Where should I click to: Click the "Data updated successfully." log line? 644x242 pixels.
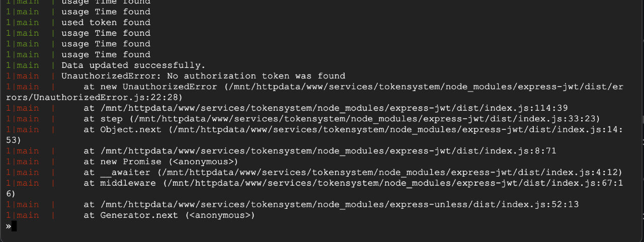coord(133,65)
